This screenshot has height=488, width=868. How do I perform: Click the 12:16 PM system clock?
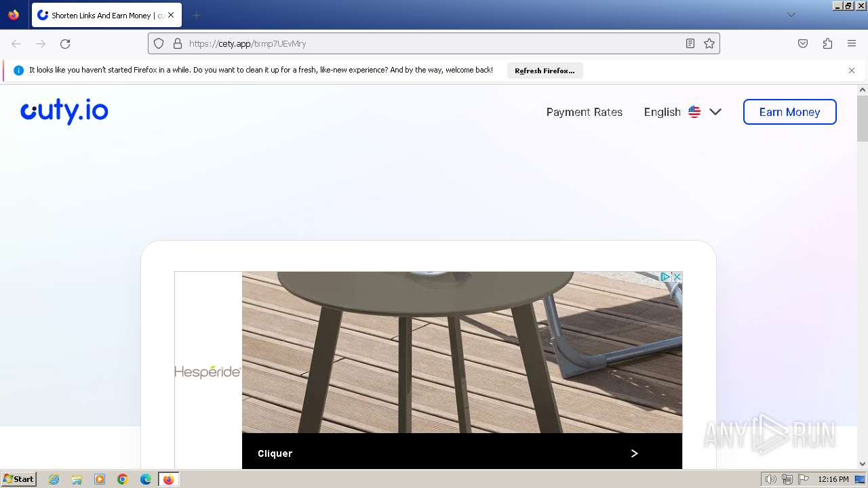coord(833,479)
